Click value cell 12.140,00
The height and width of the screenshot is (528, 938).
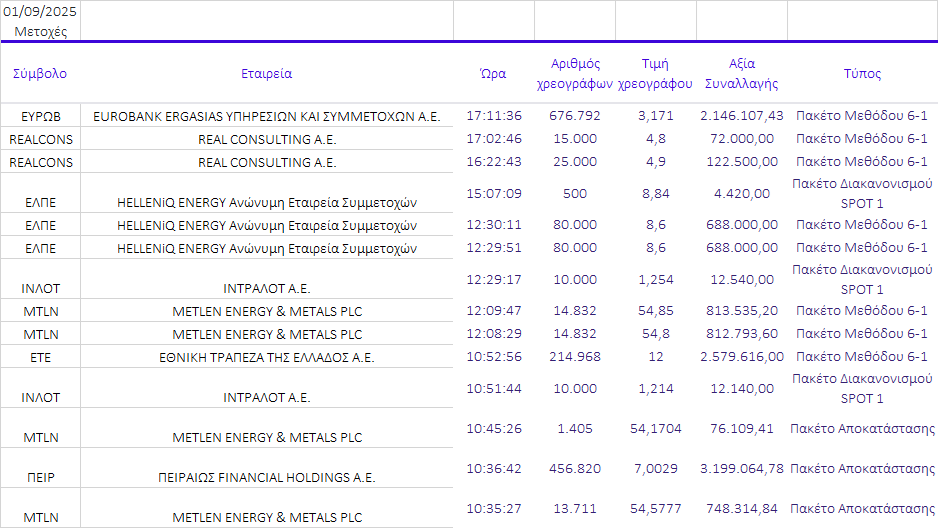coord(742,389)
